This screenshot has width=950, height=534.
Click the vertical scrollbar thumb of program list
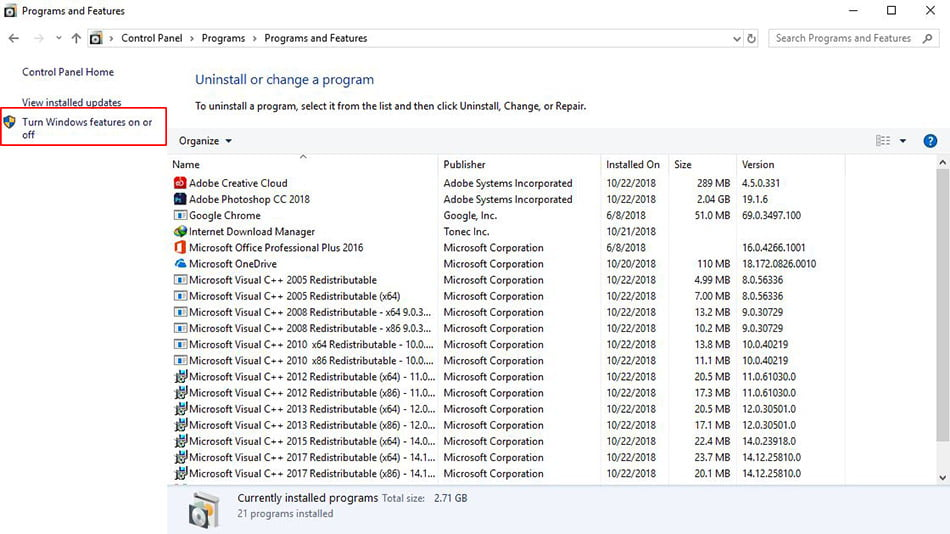point(942,305)
